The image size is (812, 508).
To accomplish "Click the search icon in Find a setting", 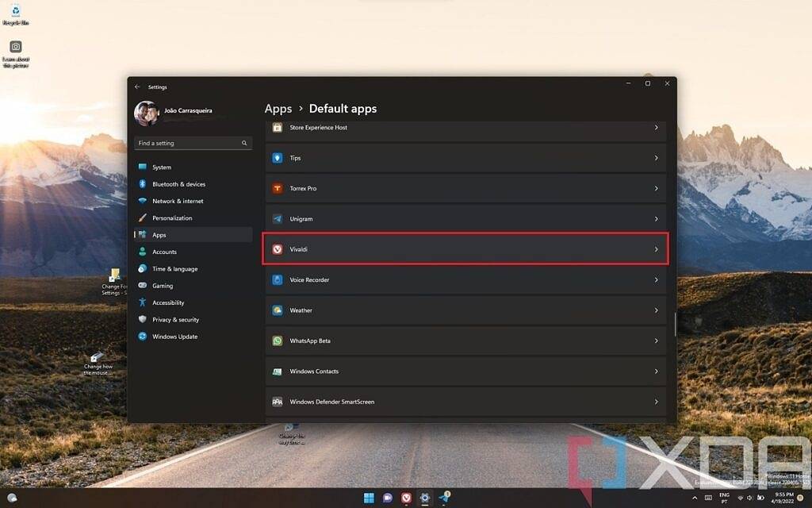I will [x=243, y=143].
